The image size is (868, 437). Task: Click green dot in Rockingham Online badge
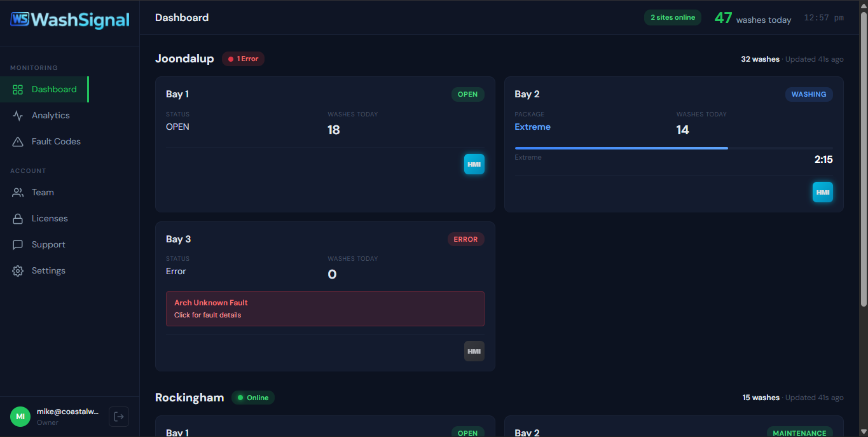[x=240, y=398]
